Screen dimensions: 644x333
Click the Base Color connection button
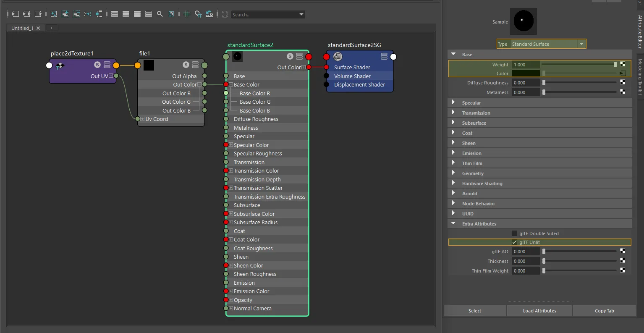[x=623, y=73]
